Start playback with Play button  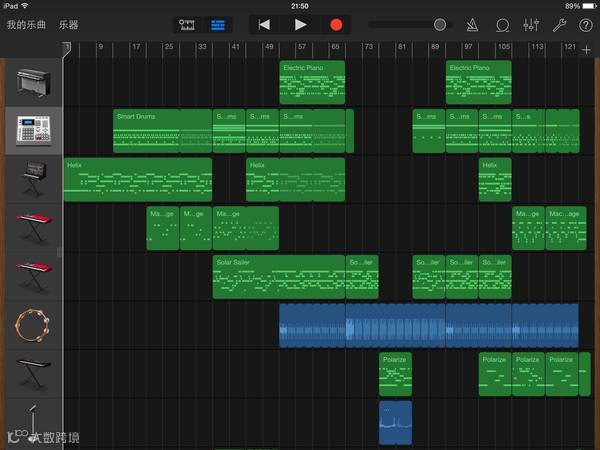coord(300,25)
